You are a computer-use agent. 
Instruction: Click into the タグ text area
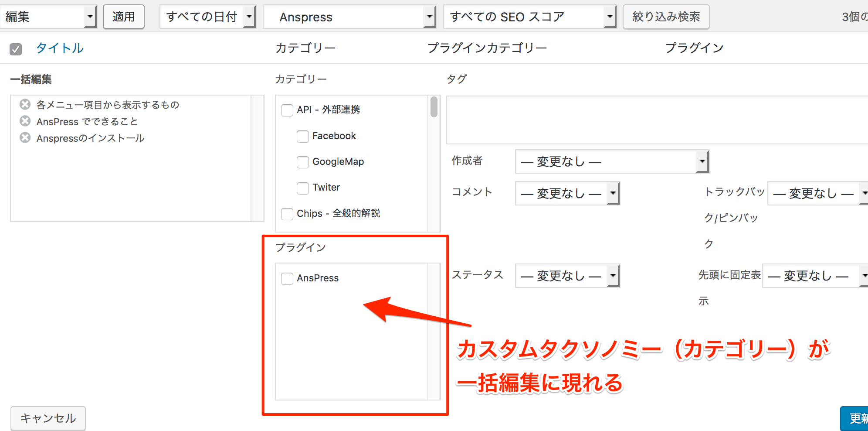657,120
